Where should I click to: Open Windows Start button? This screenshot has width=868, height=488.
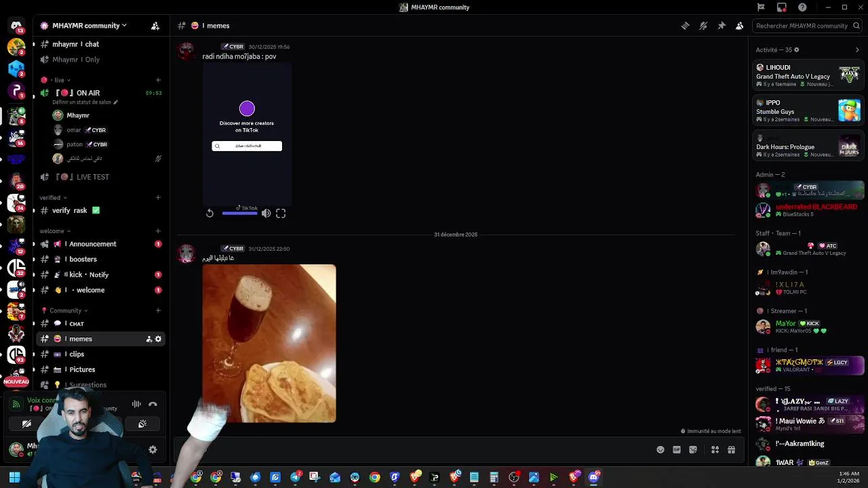pos(14,478)
